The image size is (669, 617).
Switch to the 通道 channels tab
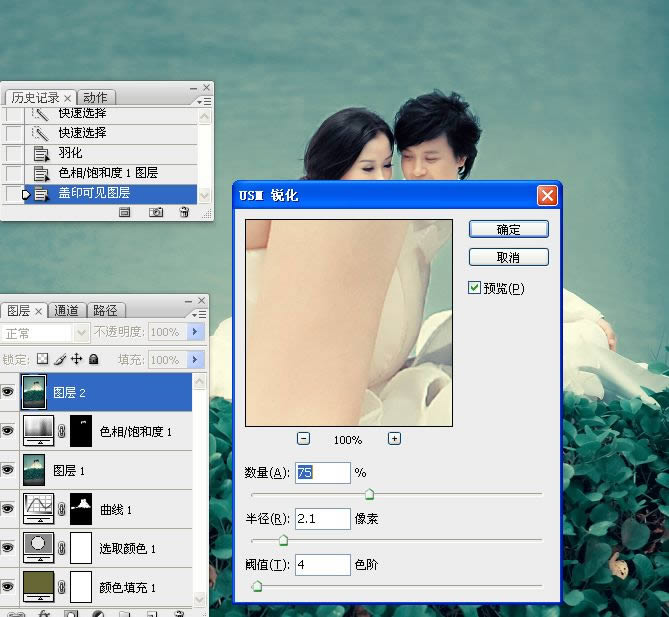[x=66, y=310]
